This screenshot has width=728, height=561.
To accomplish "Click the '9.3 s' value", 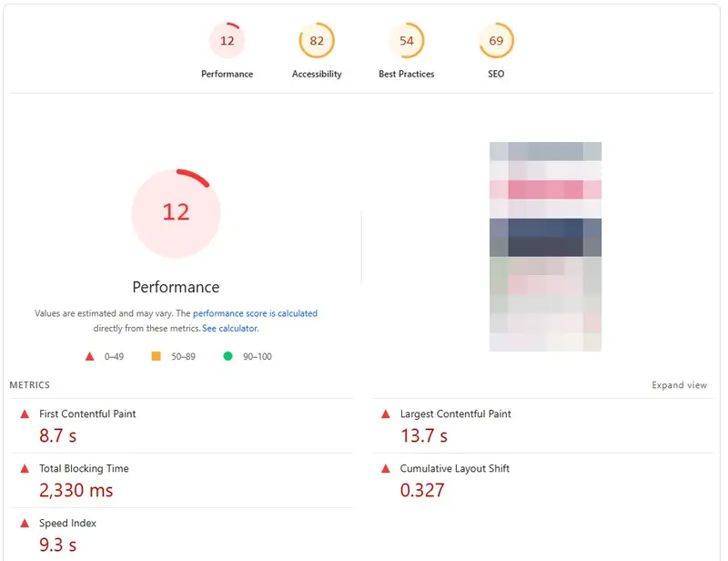I will pos(57,545).
